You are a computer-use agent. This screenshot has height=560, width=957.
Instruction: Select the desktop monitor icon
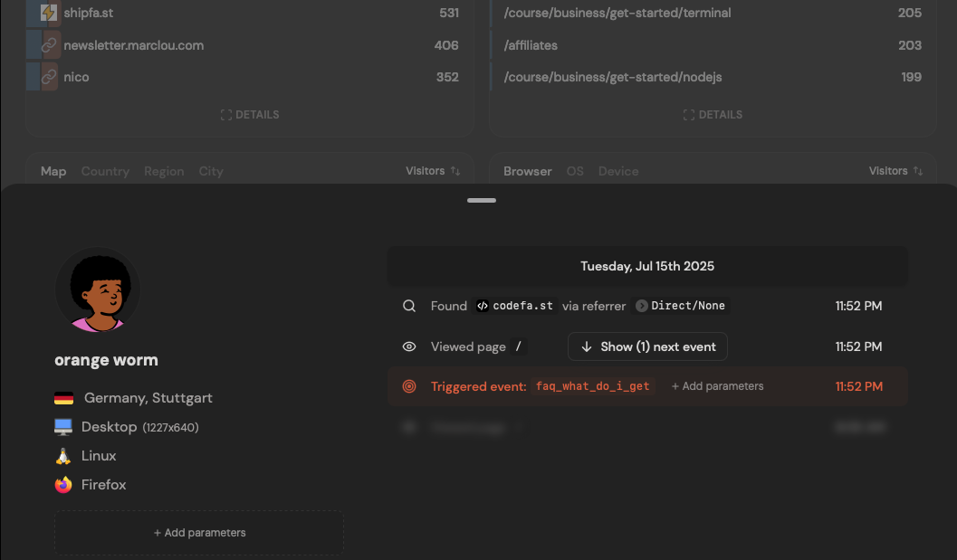tap(61, 426)
